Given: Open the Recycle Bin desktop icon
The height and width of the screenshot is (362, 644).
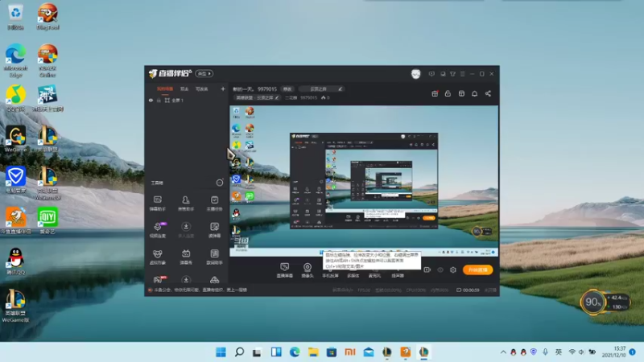Looking at the screenshot, I should 15,17.
